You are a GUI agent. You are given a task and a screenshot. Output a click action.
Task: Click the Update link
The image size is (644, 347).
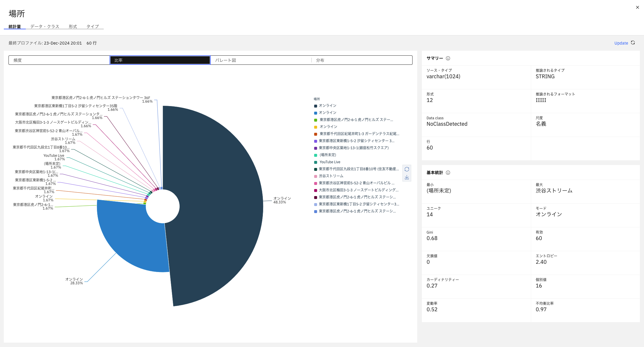pyautogui.click(x=621, y=43)
